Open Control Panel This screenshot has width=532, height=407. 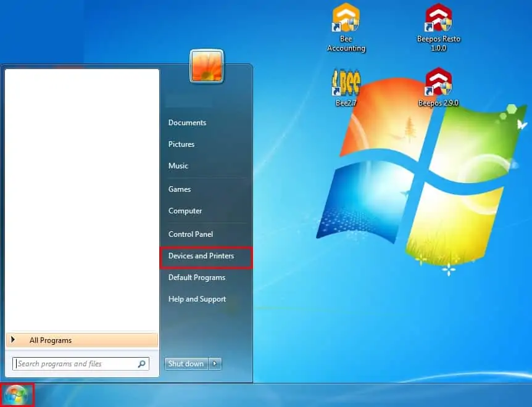[191, 234]
